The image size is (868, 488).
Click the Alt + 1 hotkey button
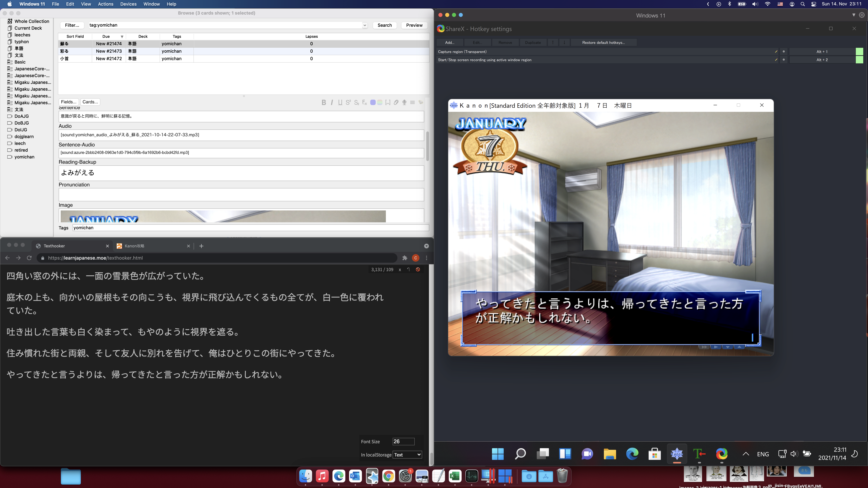pos(822,52)
